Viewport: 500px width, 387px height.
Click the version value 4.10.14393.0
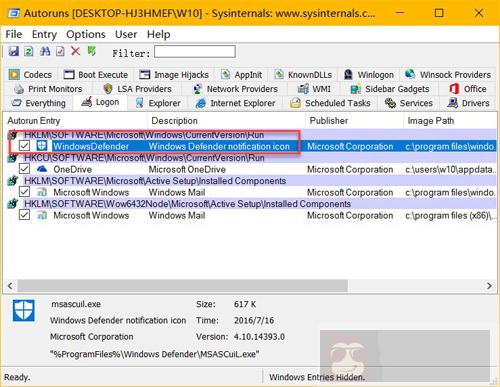[x=259, y=337]
